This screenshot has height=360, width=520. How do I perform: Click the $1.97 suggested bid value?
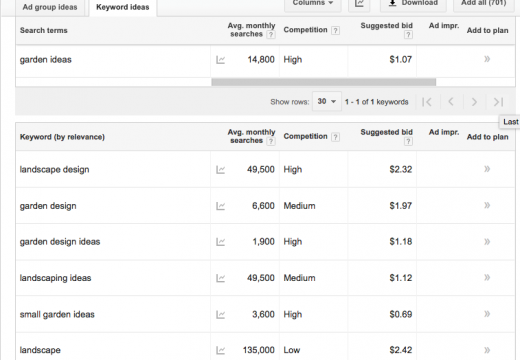(x=401, y=206)
